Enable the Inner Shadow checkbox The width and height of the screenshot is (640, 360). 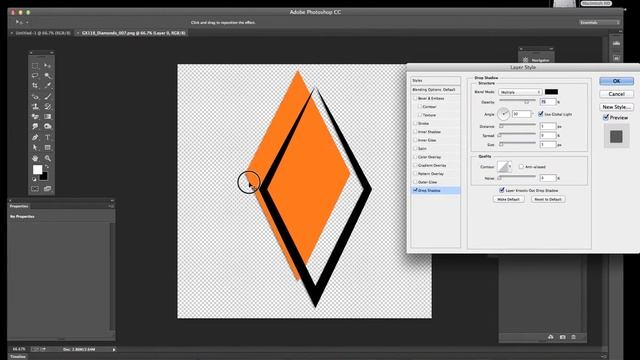(415, 132)
